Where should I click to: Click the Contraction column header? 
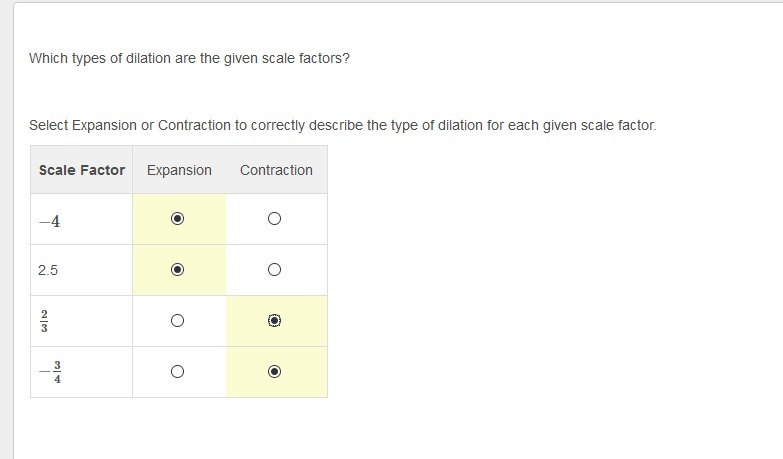(276, 170)
